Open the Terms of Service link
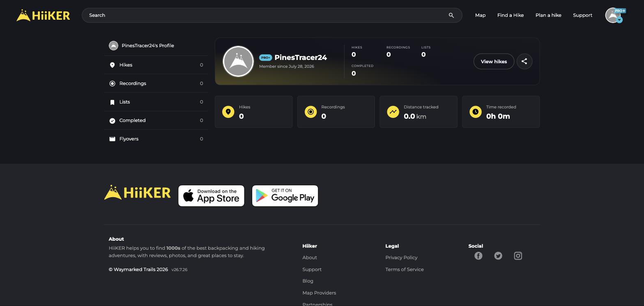Image resolution: width=644 pixels, height=306 pixels. point(405,269)
